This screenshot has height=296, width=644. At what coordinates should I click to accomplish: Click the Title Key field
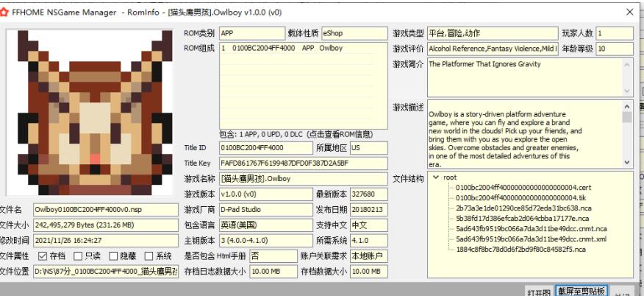pyautogui.click(x=304, y=163)
